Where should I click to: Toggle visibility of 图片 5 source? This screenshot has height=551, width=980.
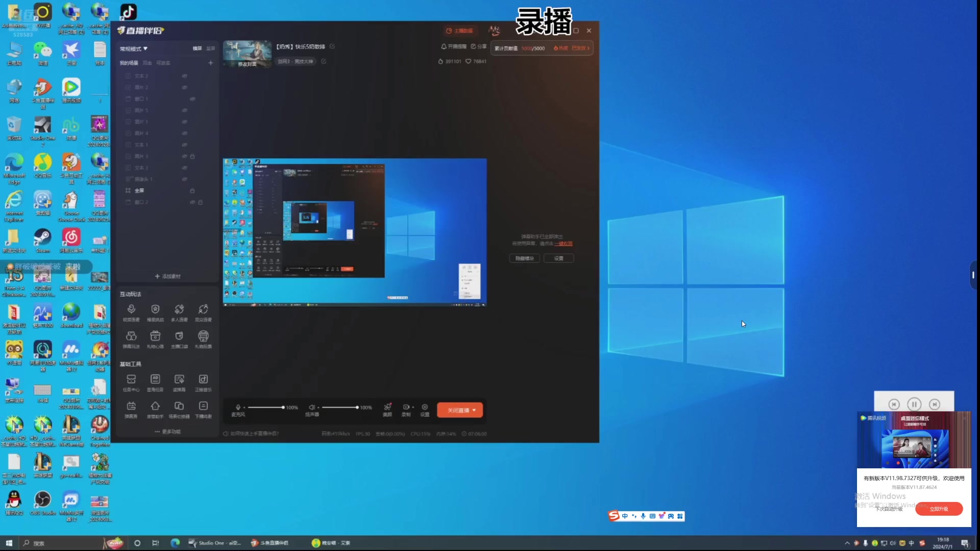click(x=184, y=110)
